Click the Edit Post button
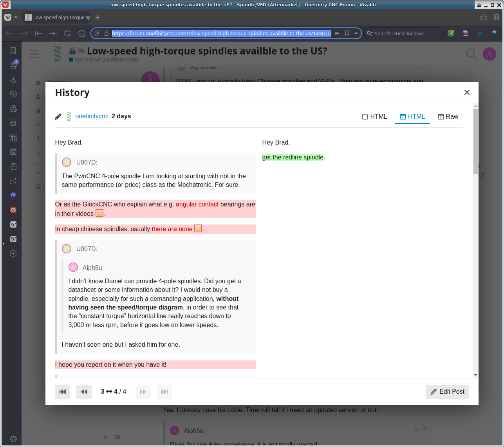504x447 pixels. click(447, 392)
